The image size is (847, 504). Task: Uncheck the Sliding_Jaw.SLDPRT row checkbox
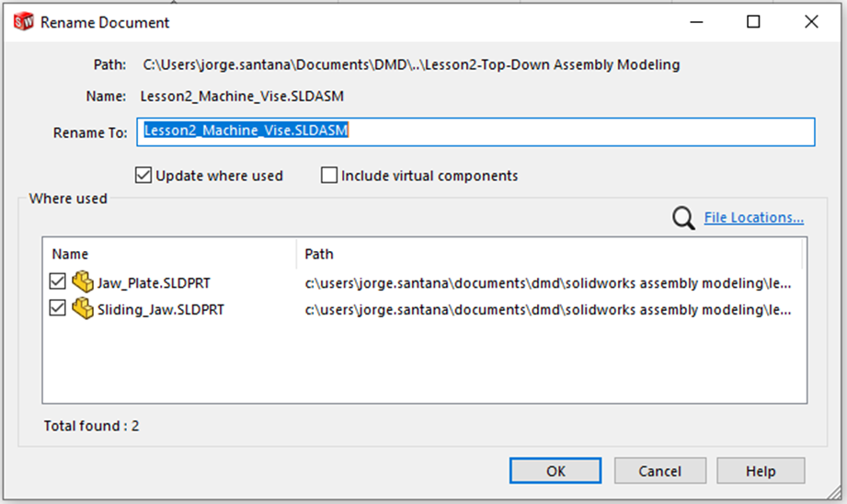coord(57,308)
